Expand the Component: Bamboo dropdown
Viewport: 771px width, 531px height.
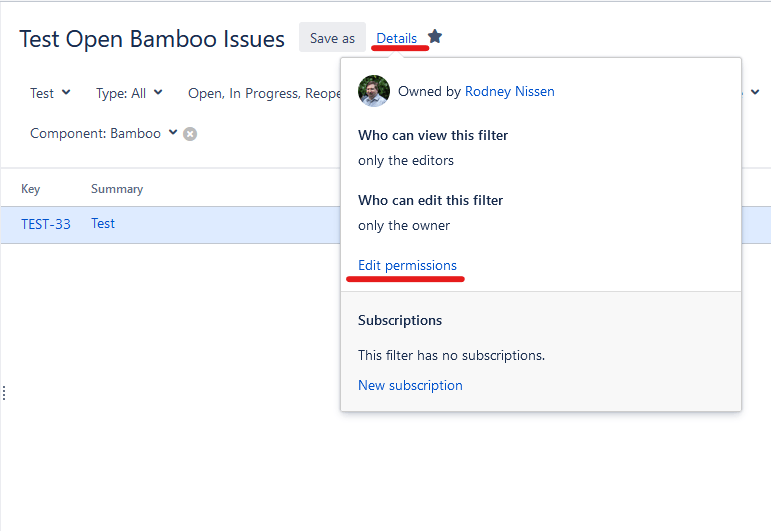point(104,133)
